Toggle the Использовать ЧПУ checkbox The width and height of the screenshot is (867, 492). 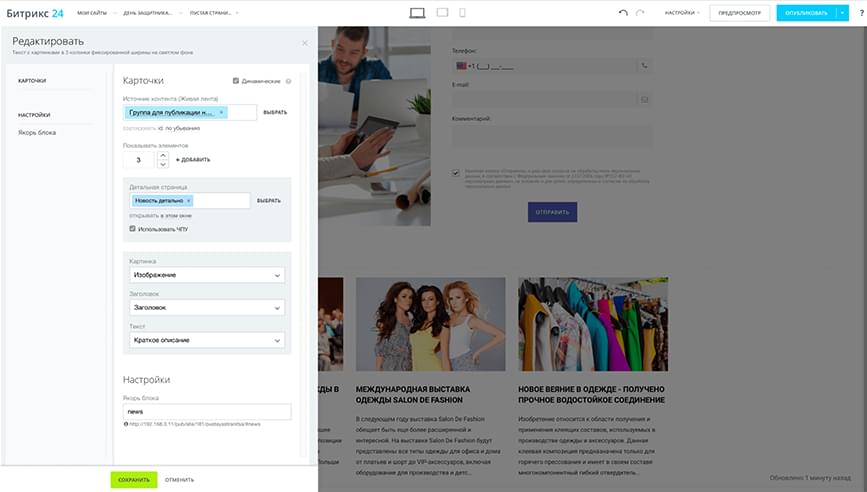[x=133, y=229]
